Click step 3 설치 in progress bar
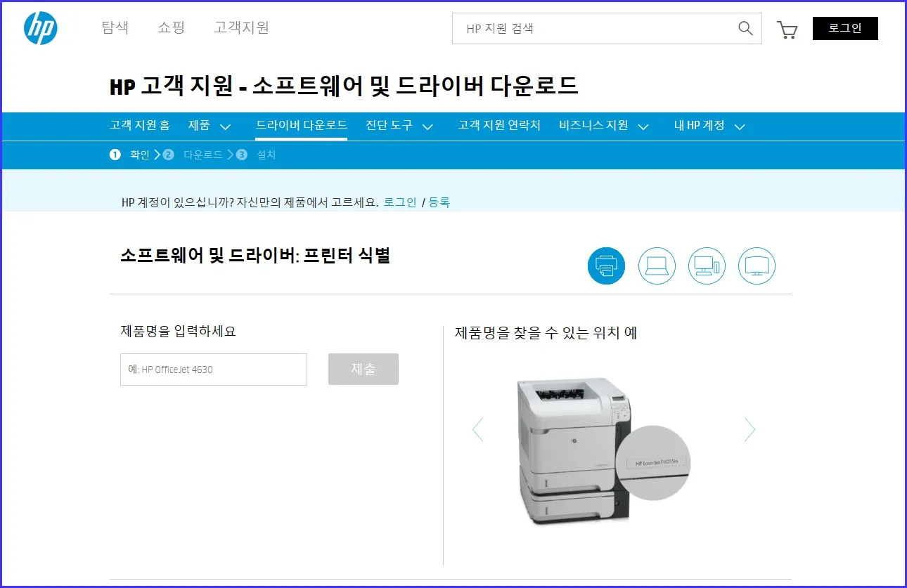Screen dimensions: 907x588 coord(256,155)
